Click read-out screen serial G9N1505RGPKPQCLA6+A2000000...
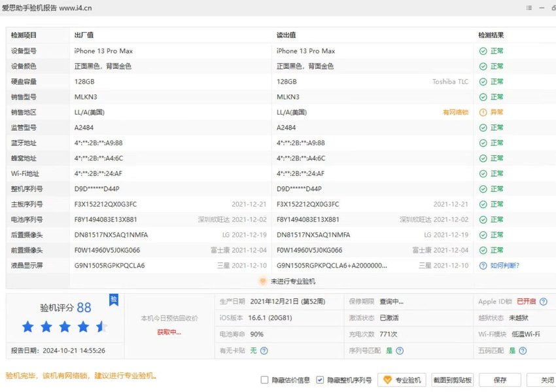556x392 pixels. [332, 265]
